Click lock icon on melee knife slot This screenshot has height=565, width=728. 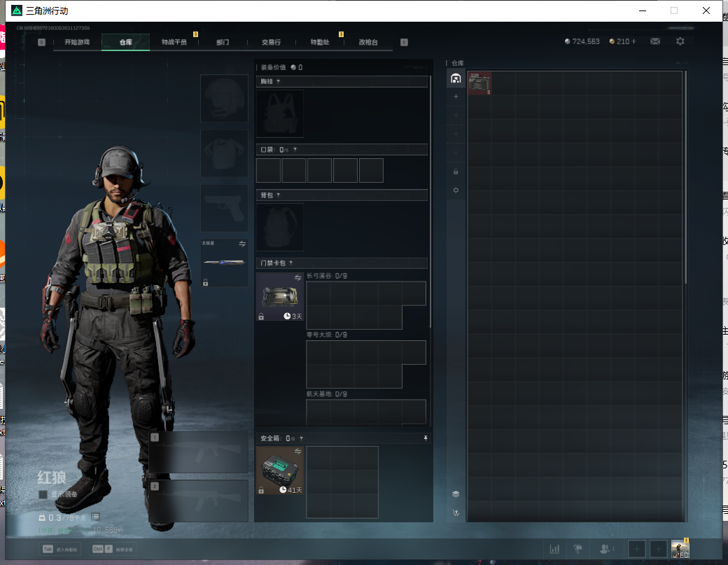205,282
